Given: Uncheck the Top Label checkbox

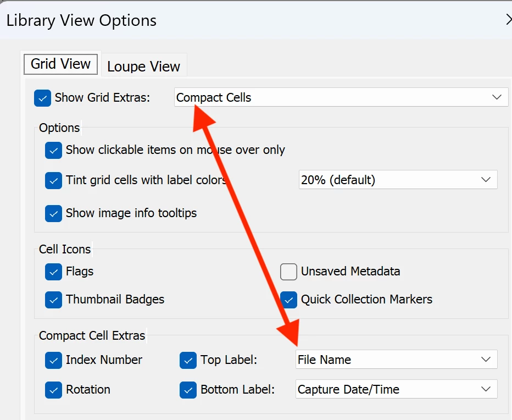Looking at the screenshot, I should click(188, 360).
